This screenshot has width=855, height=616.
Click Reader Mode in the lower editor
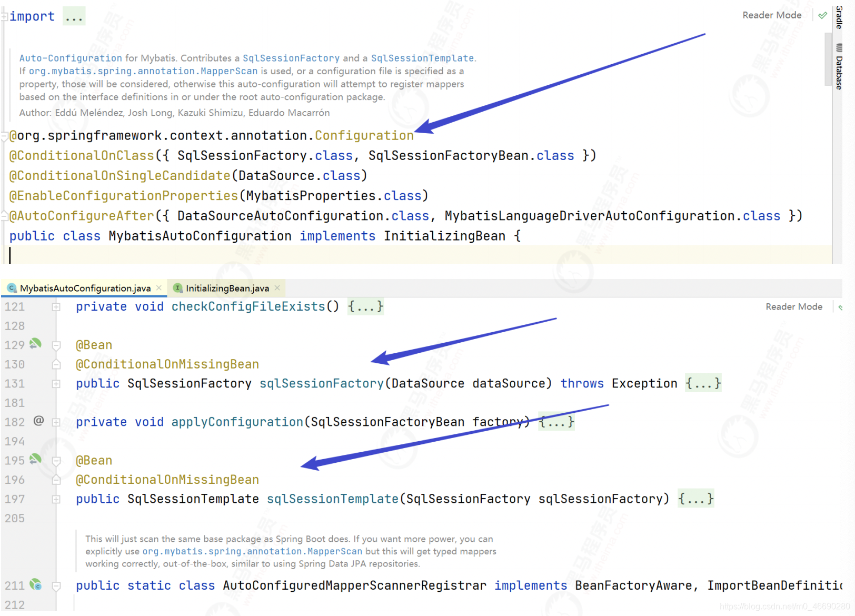pyautogui.click(x=794, y=307)
